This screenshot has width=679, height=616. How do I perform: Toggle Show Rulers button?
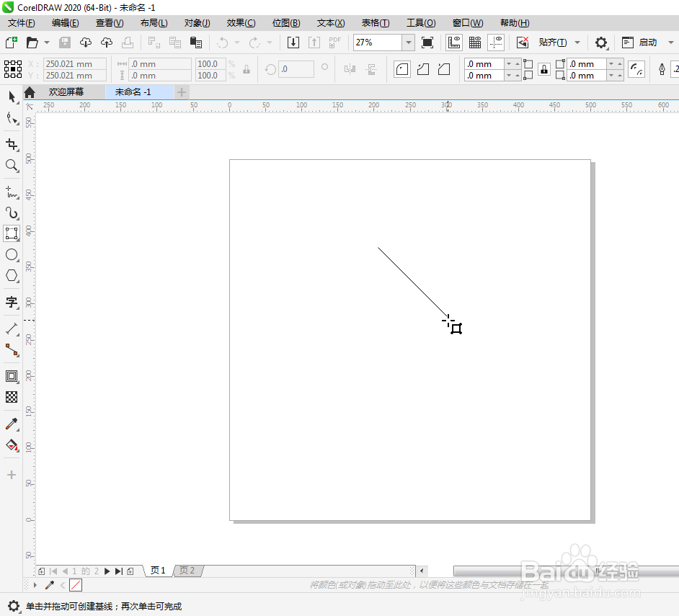[454, 43]
